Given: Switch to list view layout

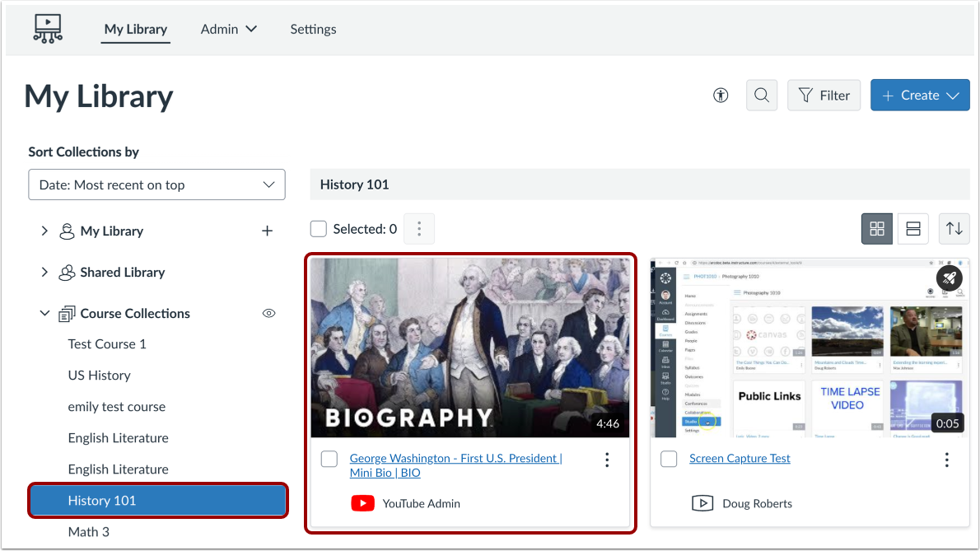Looking at the screenshot, I should [912, 228].
